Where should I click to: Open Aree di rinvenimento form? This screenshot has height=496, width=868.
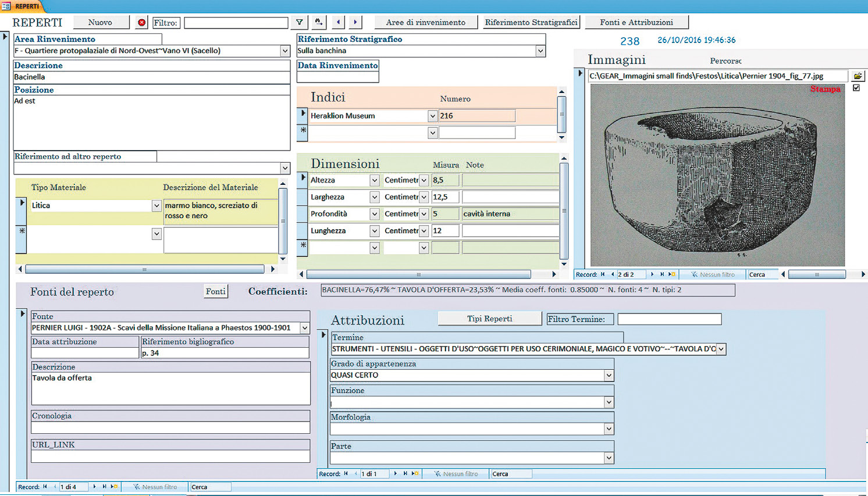pyautogui.click(x=425, y=23)
